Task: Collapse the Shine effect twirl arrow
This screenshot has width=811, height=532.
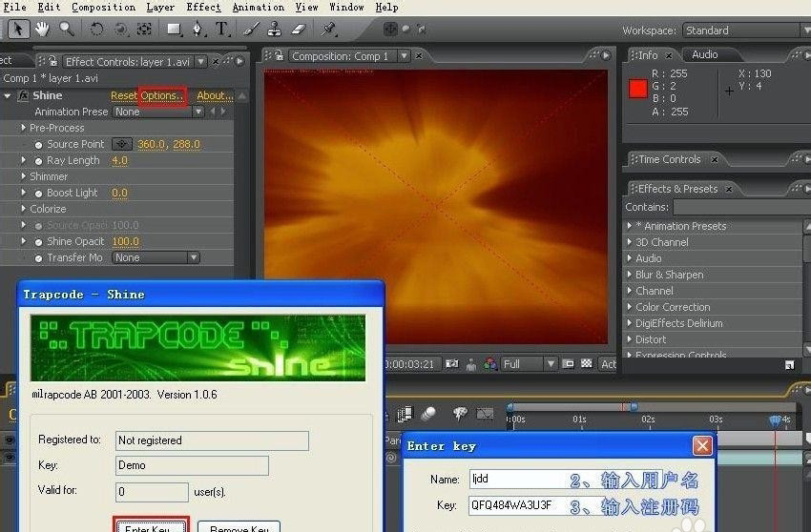Action: [x=8, y=95]
